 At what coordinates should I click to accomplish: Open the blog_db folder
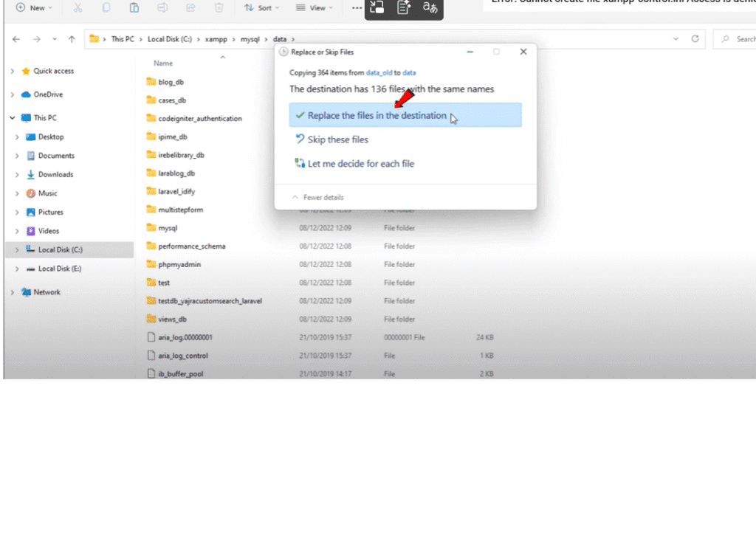(x=171, y=82)
